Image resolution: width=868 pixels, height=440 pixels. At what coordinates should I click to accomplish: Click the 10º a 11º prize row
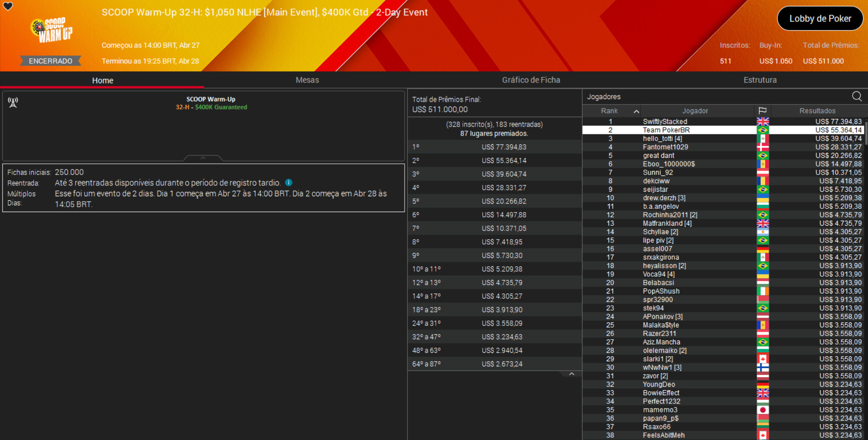tap(495, 269)
